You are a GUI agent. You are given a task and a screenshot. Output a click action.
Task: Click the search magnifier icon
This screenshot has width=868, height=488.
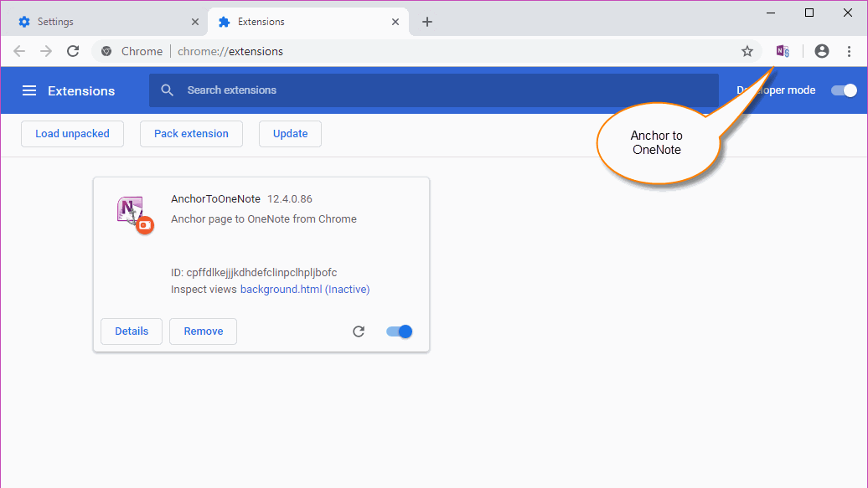pyautogui.click(x=168, y=90)
